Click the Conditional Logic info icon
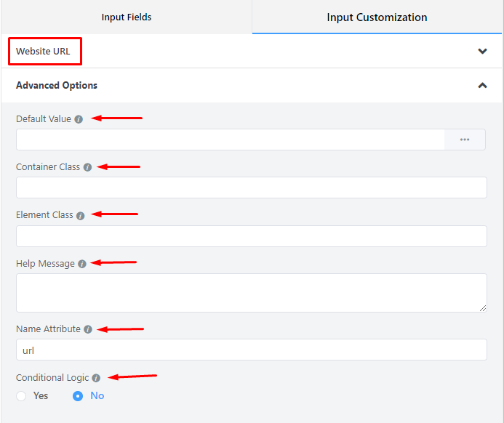The width and height of the screenshot is (504, 423). [96, 378]
